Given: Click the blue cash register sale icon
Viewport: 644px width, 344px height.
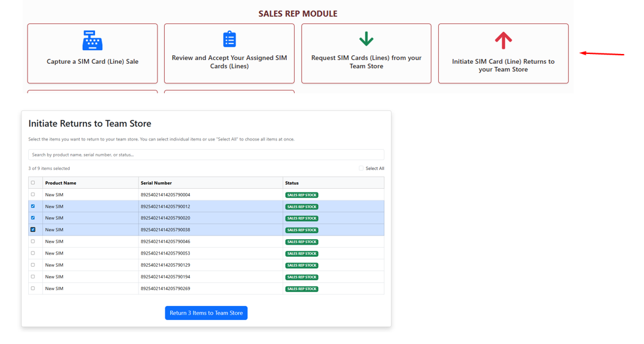Looking at the screenshot, I should pyautogui.click(x=93, y=40).
